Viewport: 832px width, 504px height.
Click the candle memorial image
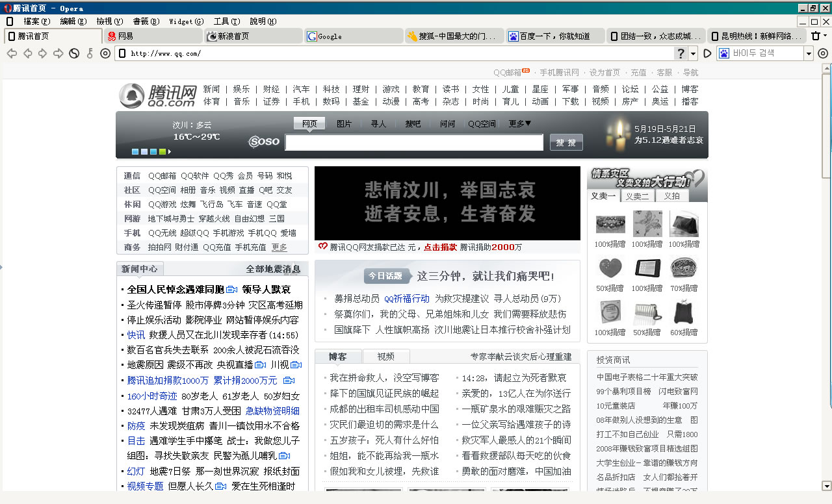[617, 134]
